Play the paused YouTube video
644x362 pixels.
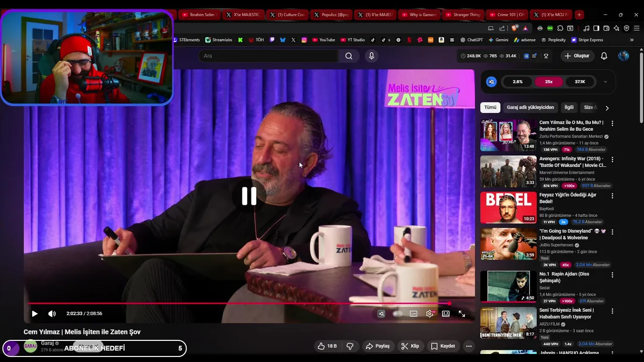(35, 314)
